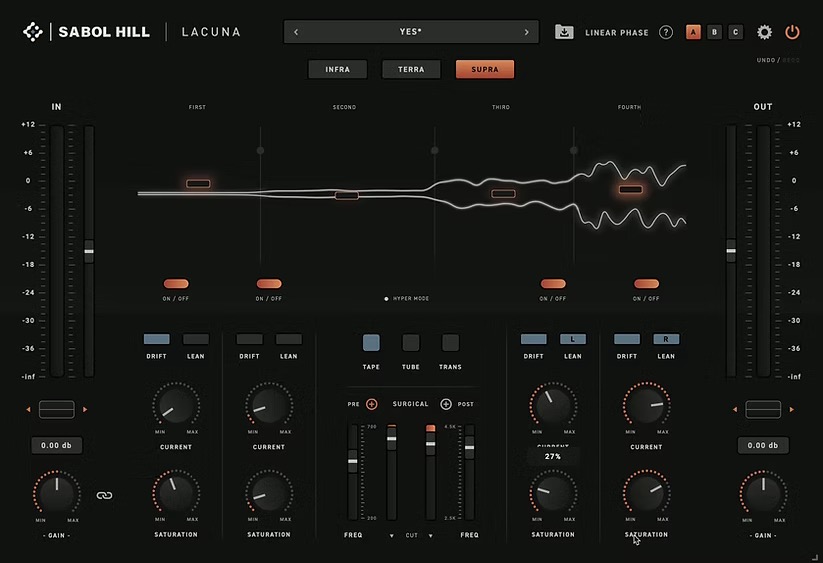Open settings gear icon
This screenshot has width=823, height=563.
(764, 32)
